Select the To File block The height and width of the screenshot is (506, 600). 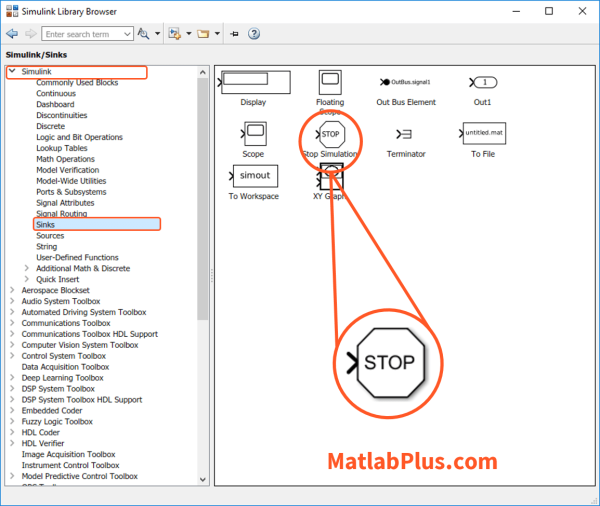click(x=483, y=134)
